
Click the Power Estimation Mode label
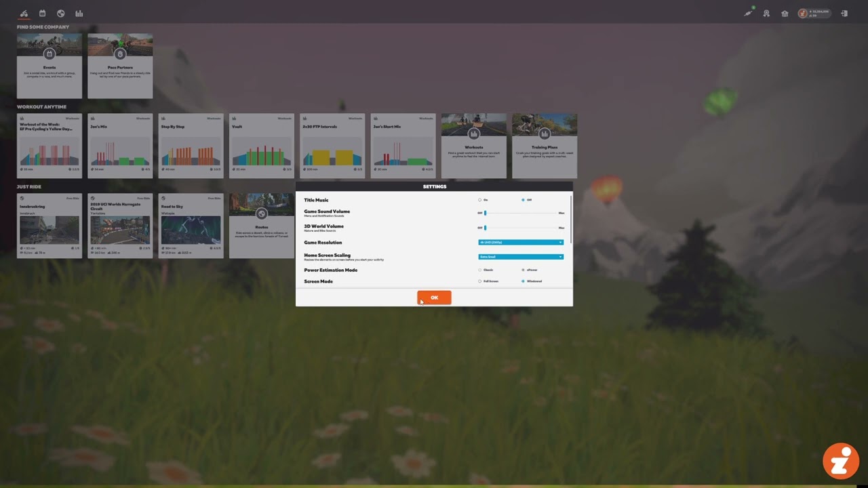point(330,270)
